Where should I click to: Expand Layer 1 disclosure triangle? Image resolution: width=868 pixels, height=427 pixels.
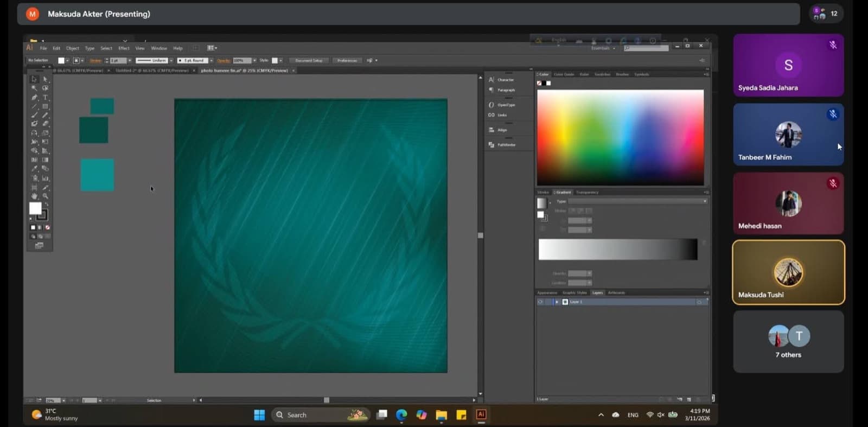557,302
